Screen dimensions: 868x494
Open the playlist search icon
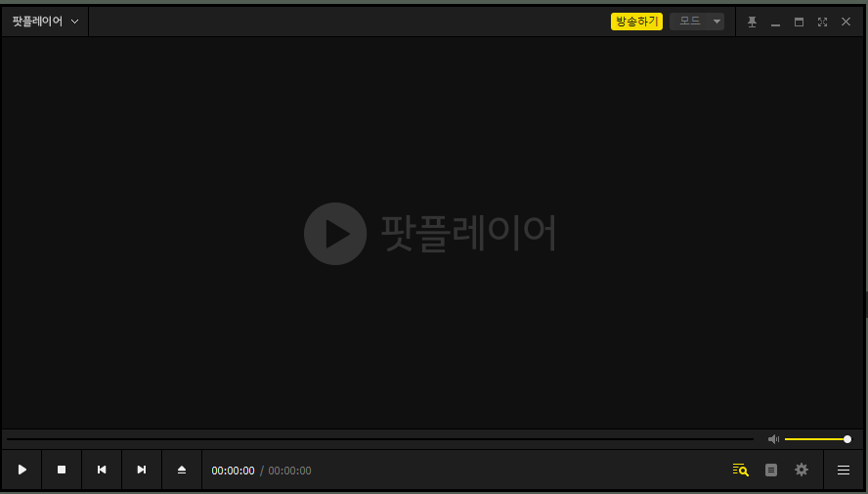click(x=740, y=470)
